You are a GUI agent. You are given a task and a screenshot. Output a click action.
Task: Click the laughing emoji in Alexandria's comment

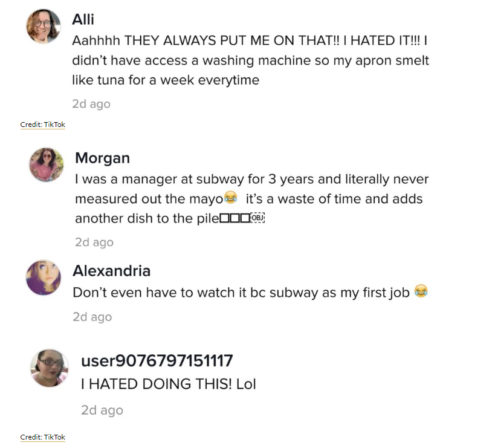(421, 292)
